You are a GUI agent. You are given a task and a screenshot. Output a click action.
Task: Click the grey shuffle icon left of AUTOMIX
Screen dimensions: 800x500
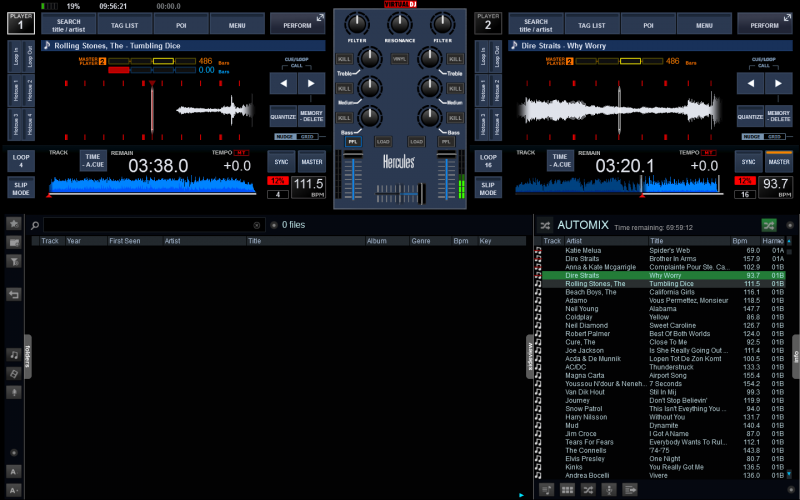click(545, 225)
